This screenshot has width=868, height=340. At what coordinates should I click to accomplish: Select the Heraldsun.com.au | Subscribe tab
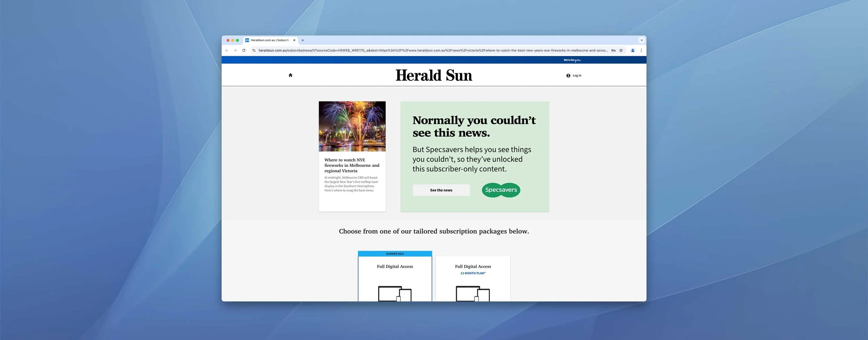pyautogui.click(x=270, y=40)
